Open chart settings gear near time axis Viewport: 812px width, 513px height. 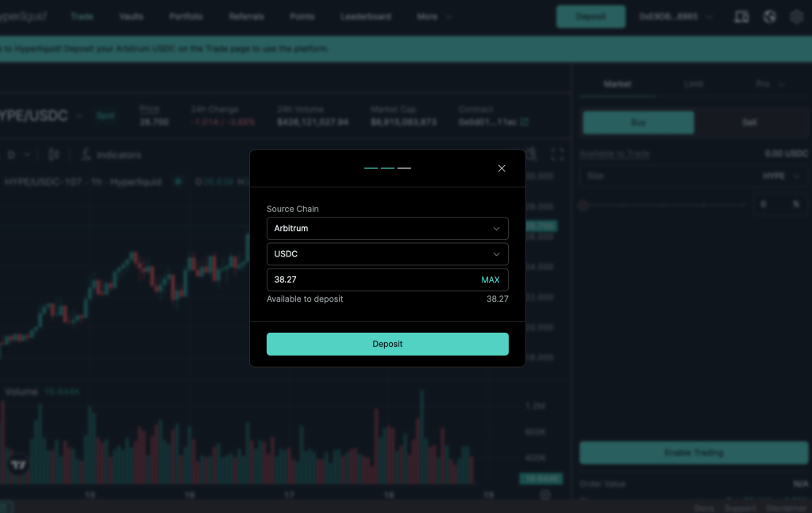click(545, 495)
